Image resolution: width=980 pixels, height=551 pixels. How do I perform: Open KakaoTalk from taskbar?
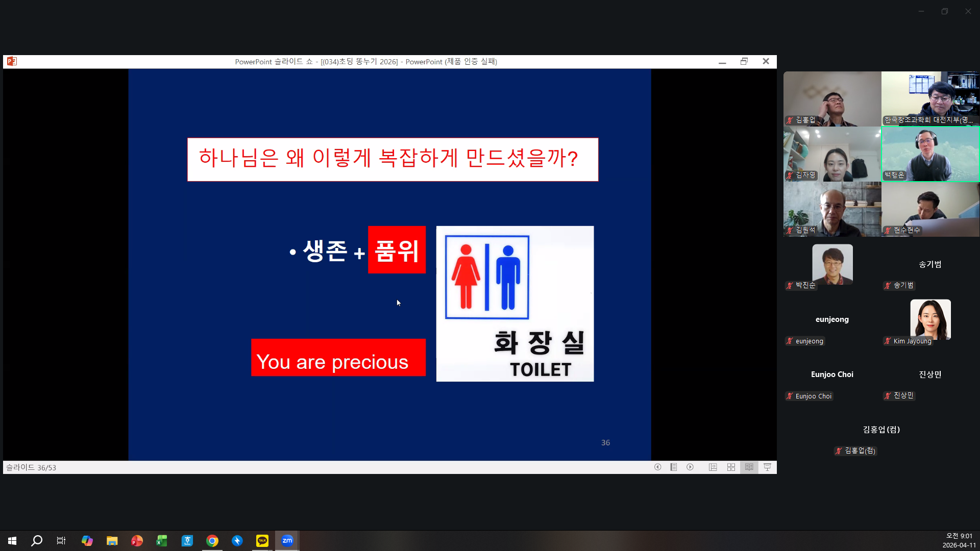coord(262,541)
